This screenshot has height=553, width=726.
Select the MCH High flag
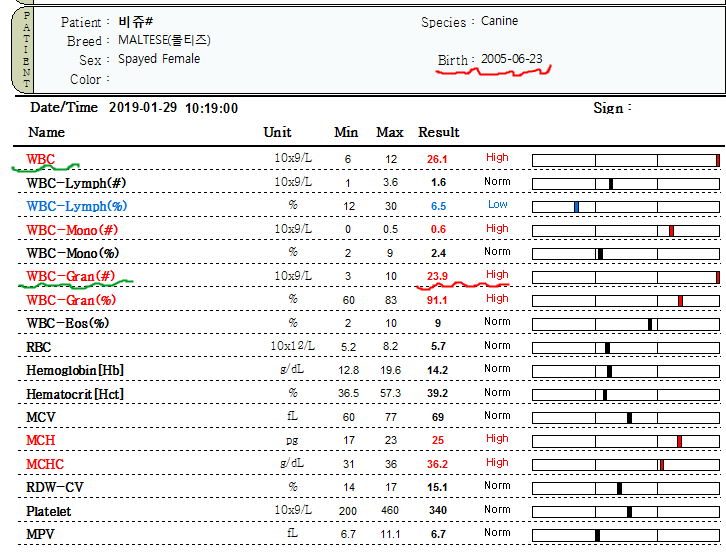[497, 439]
